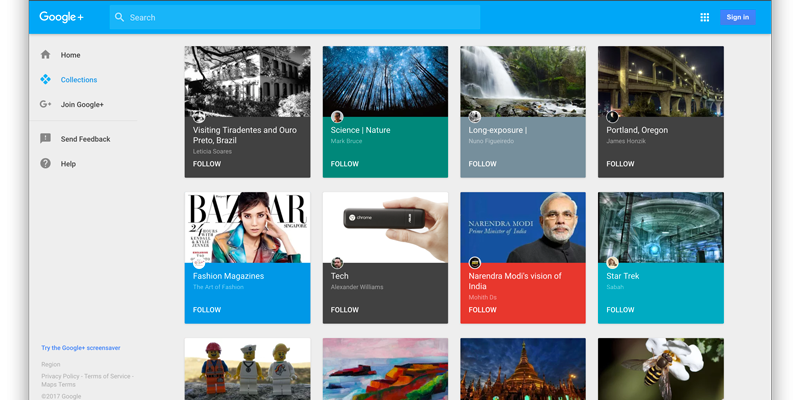Viewport: 800px width, 400px height.
Task: Click the Region link
Action: 51,364
